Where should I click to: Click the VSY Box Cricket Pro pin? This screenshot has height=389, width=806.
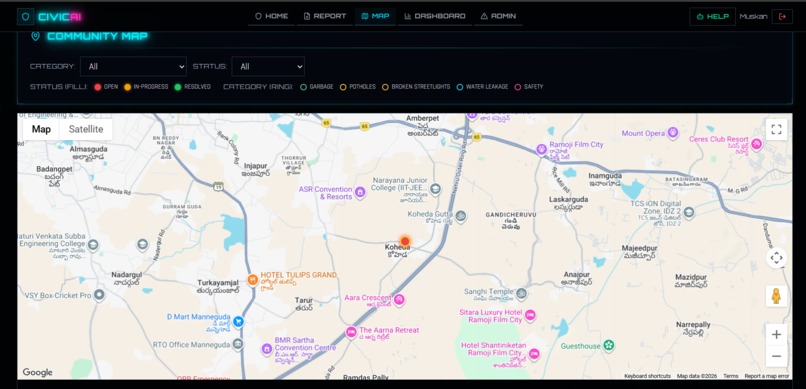tap(99, 295)
